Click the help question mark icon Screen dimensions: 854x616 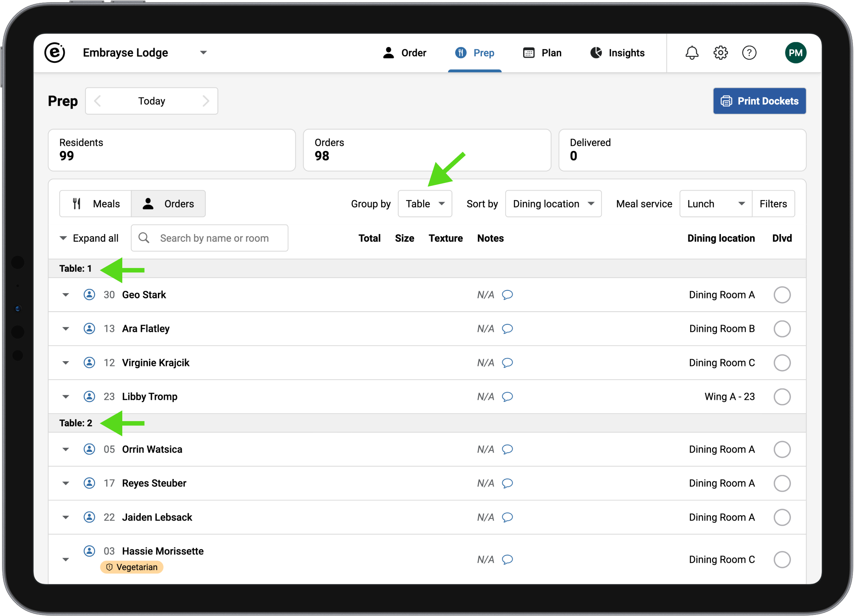click(749, 53)
